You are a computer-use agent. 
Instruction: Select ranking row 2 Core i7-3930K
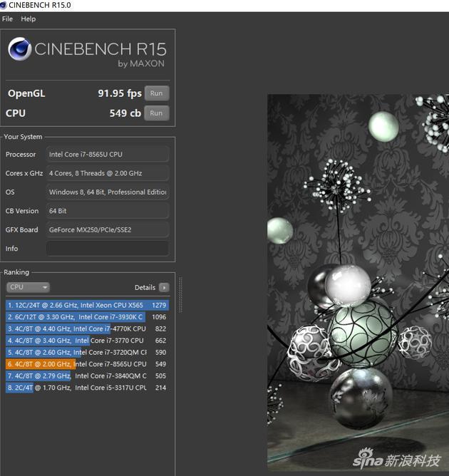pos(87,317)
